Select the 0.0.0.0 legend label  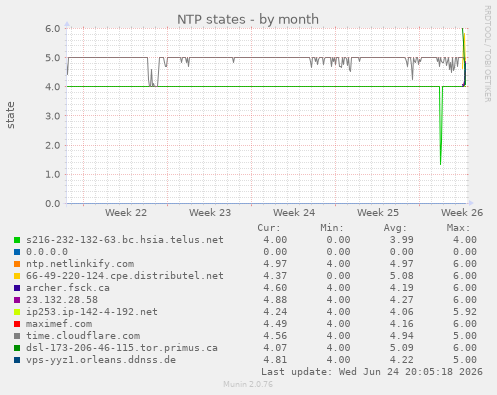(47, 252)
